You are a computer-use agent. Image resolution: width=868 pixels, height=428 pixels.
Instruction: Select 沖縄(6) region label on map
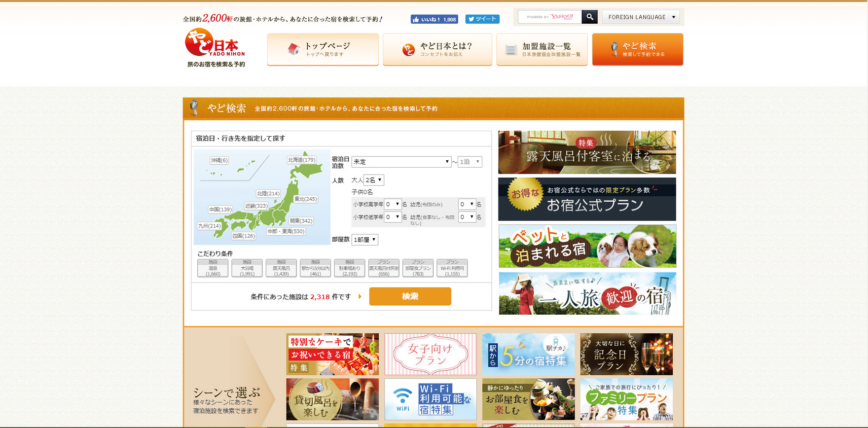pos(219,160)
